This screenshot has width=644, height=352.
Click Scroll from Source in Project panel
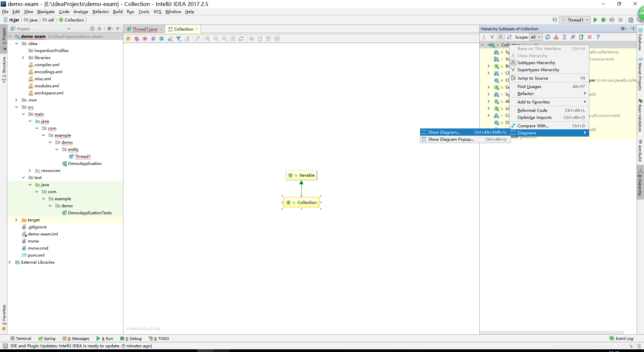pyautogui.click(x=92, y=29)
